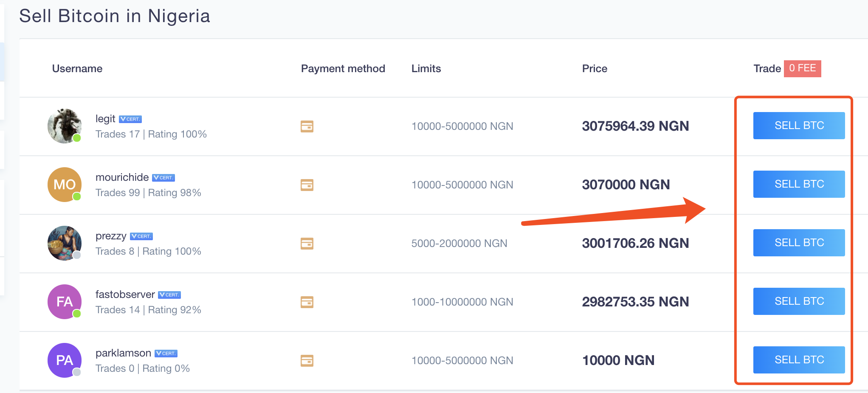Open prezzy's profile avatar photo

pyautogui.click(x=65, y=243)
